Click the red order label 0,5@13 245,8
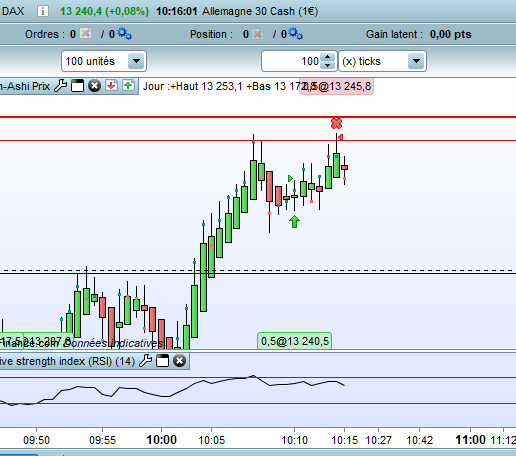This screenshot has height=456, width=516. [x=336, y=86]
